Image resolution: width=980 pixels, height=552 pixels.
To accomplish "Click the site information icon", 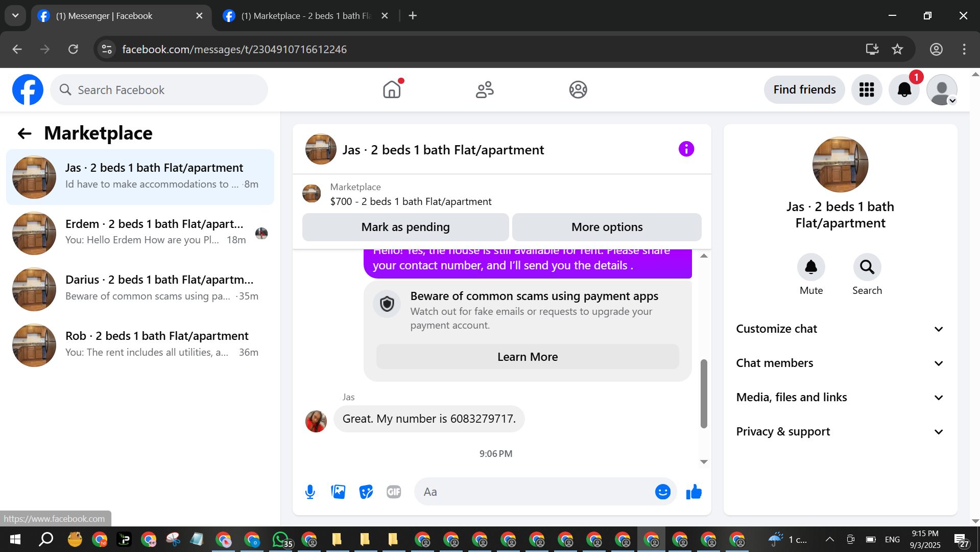I will 107,49.
